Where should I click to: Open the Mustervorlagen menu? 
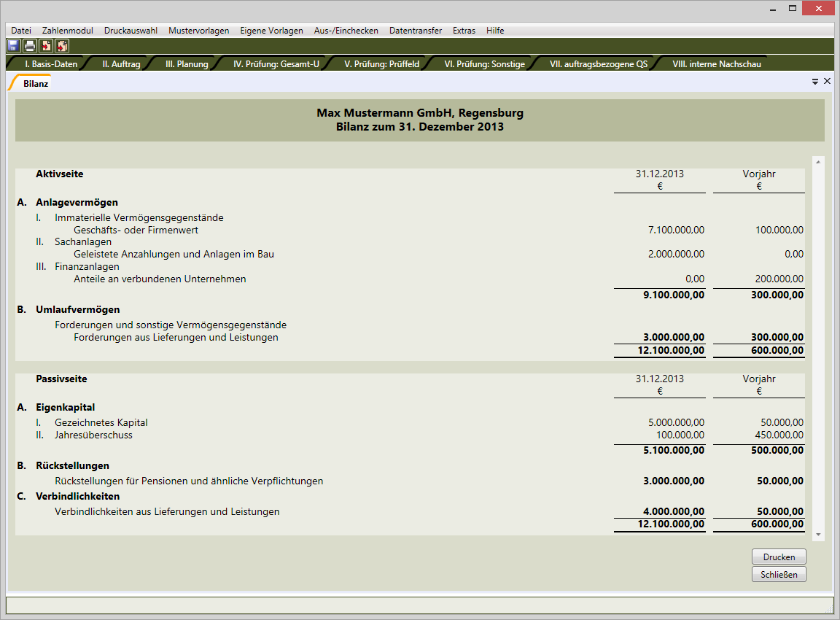(198, 31)
